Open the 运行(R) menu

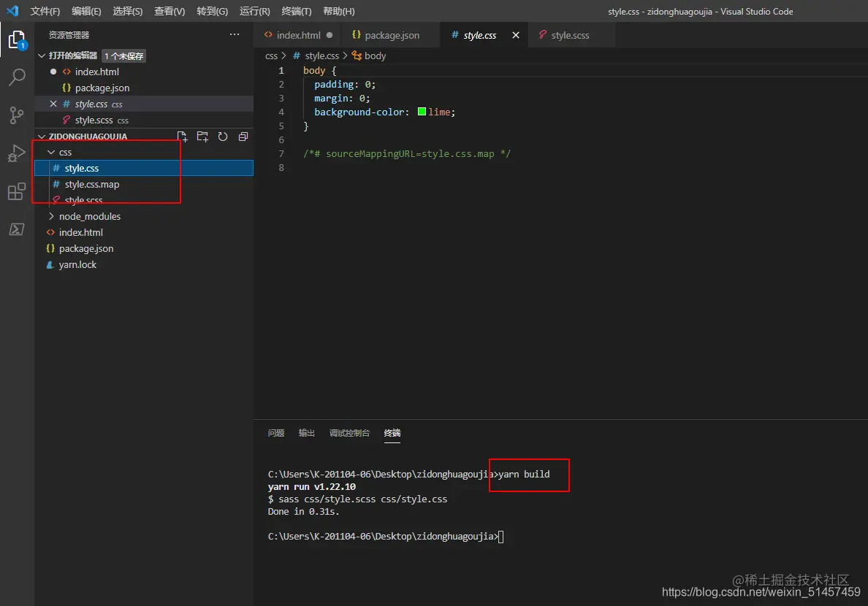(255, 11)
